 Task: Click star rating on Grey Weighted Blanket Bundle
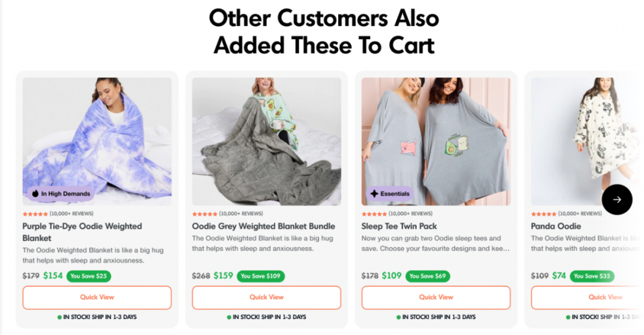[x=205, y=214]
